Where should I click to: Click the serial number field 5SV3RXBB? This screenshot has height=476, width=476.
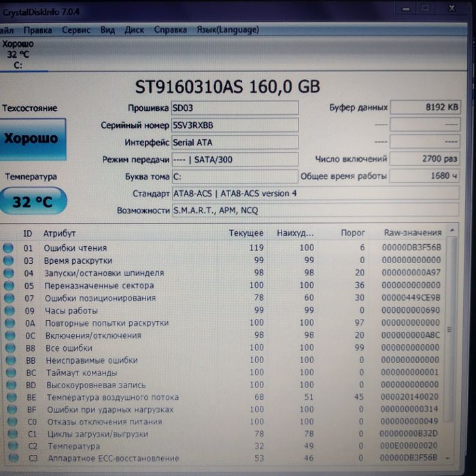235,125
